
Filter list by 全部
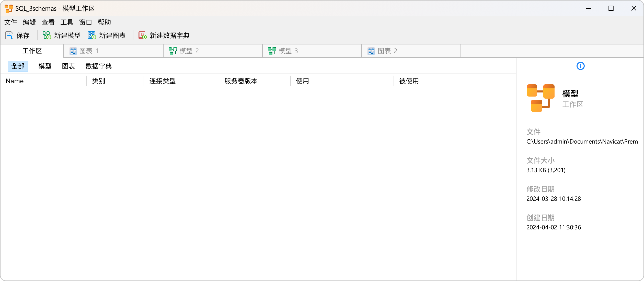(18, 66)
